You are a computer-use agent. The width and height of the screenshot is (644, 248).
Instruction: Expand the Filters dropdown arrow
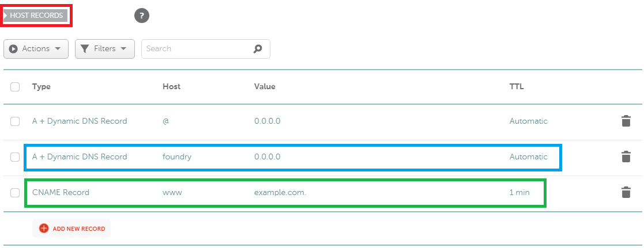pos(123,49)
